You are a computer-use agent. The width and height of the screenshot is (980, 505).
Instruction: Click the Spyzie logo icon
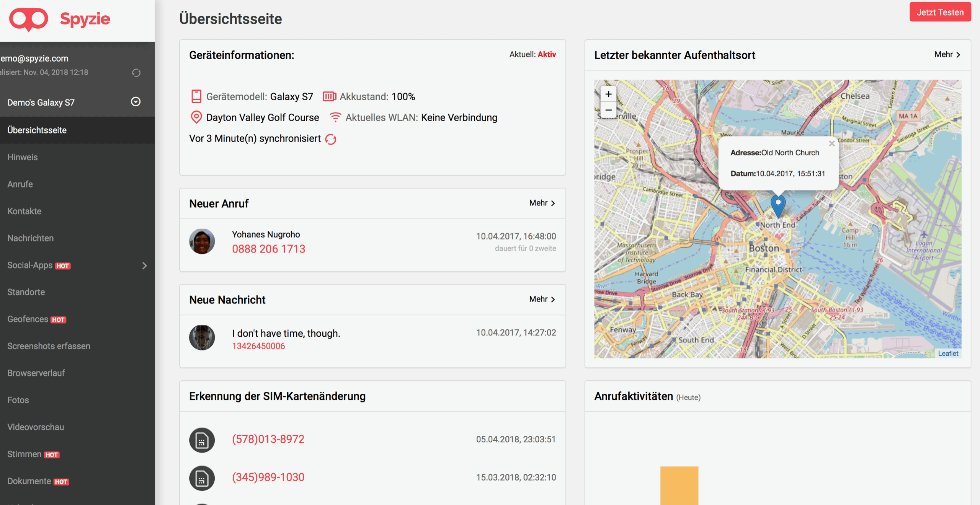[29, 19]
